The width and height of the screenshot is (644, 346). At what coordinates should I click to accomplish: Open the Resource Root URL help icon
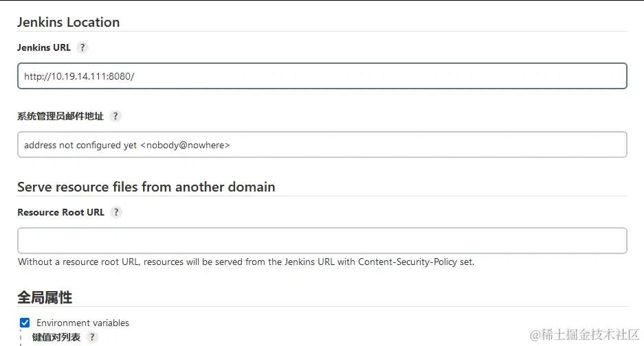point(116,212)
